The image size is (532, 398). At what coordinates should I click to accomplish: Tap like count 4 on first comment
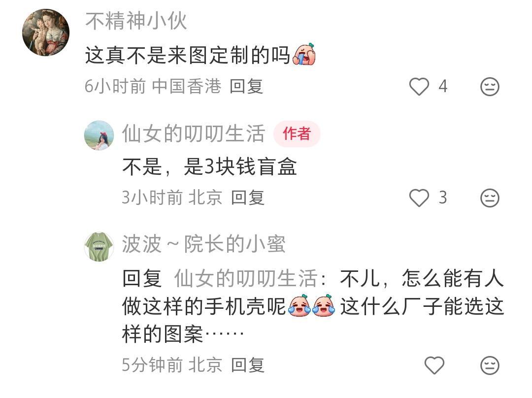click(443, 86)
